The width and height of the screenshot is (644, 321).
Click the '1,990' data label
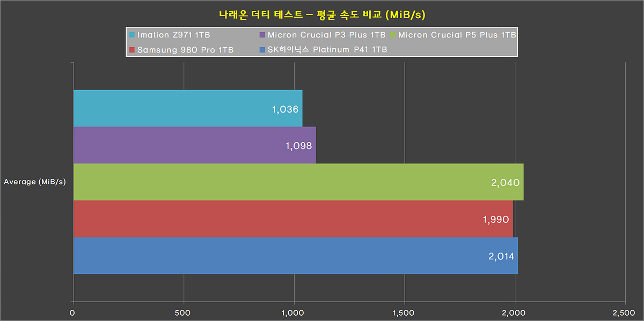(x=495, y=219)
